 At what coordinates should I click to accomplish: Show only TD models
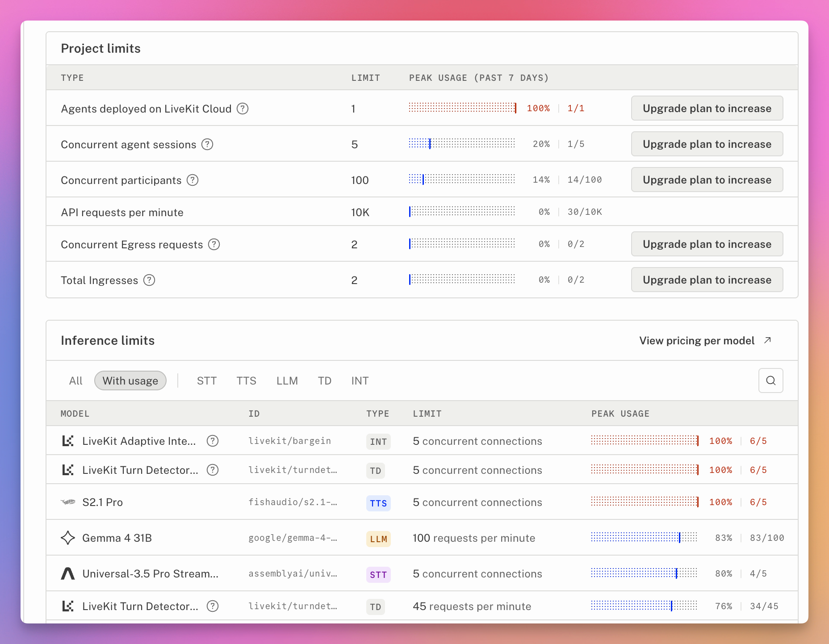325,381
